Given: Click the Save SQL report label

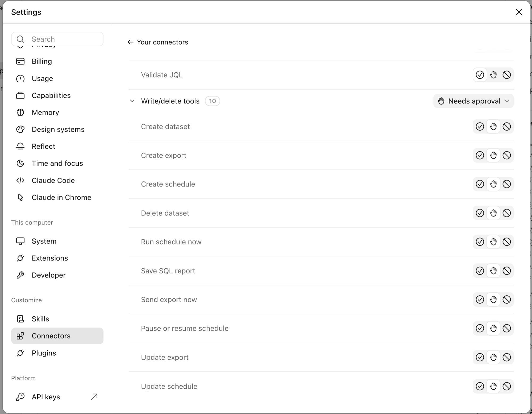Looking at the screenshot, I should click(x=168, y=271).
